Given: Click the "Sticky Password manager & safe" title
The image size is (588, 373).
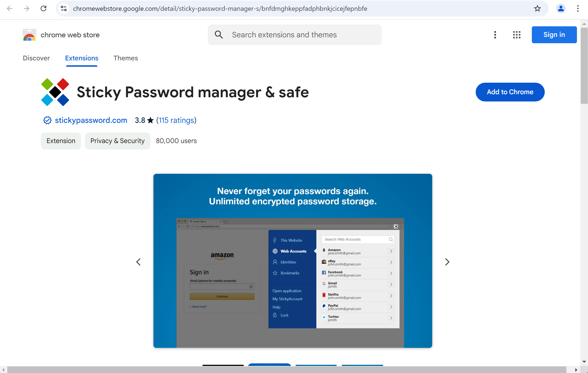Looking at the screenshot, I should [x=193, y=92].
